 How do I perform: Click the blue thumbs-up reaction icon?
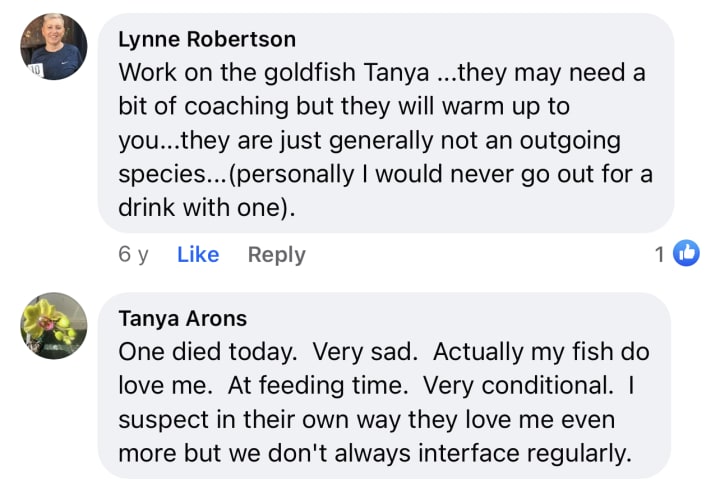686,254
